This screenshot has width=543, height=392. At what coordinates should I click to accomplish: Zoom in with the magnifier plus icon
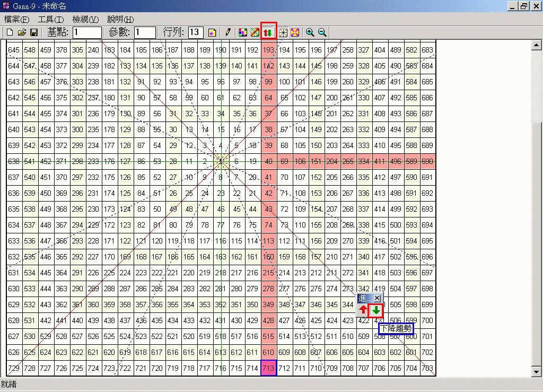click(310, 32)
